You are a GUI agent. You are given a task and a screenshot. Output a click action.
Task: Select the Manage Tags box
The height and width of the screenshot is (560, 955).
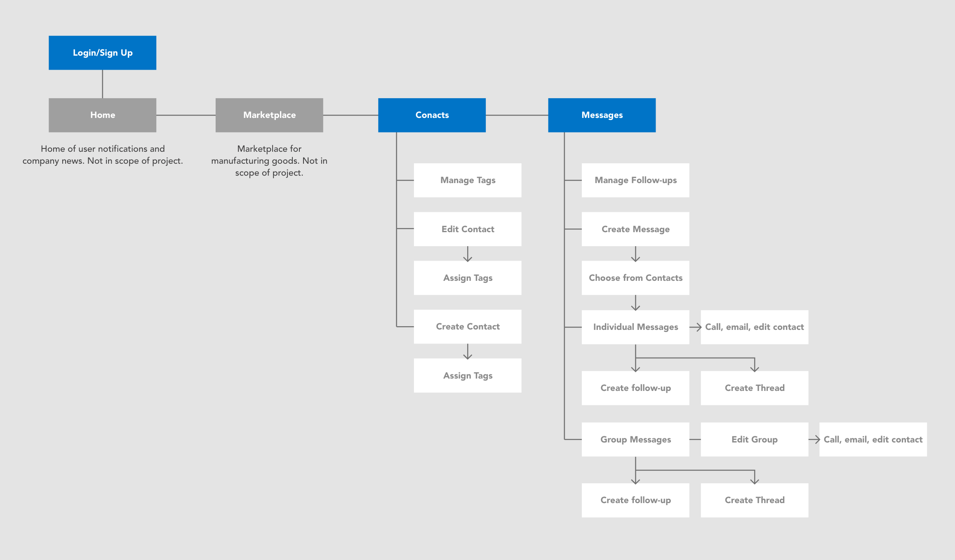(x=468, y=180)
